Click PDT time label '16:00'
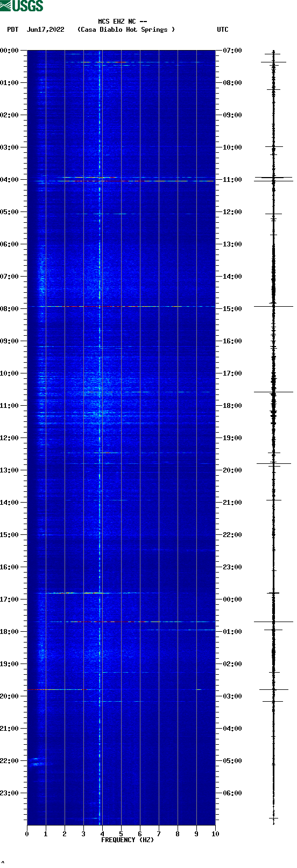This screenshot has height=868, width=297. 10,567
